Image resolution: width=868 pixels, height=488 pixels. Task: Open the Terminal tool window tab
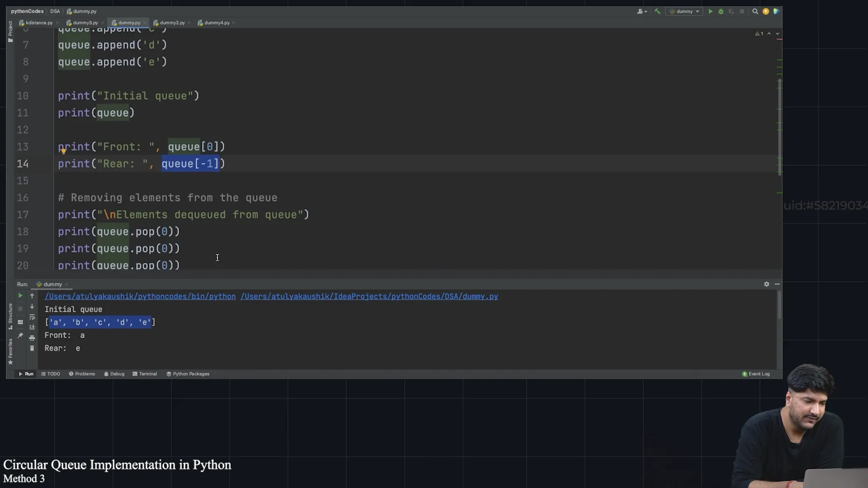pyautogui.click(x=145, y=374)
